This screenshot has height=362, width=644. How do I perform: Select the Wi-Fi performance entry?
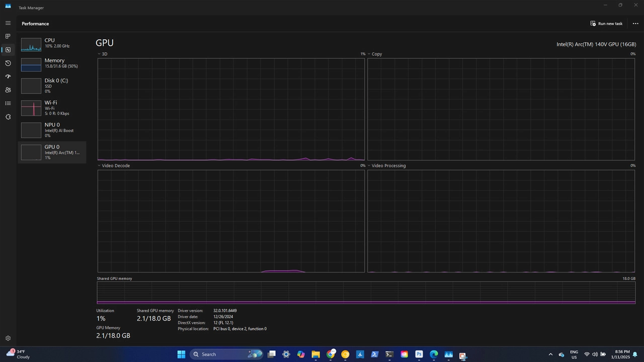point(52,108)
